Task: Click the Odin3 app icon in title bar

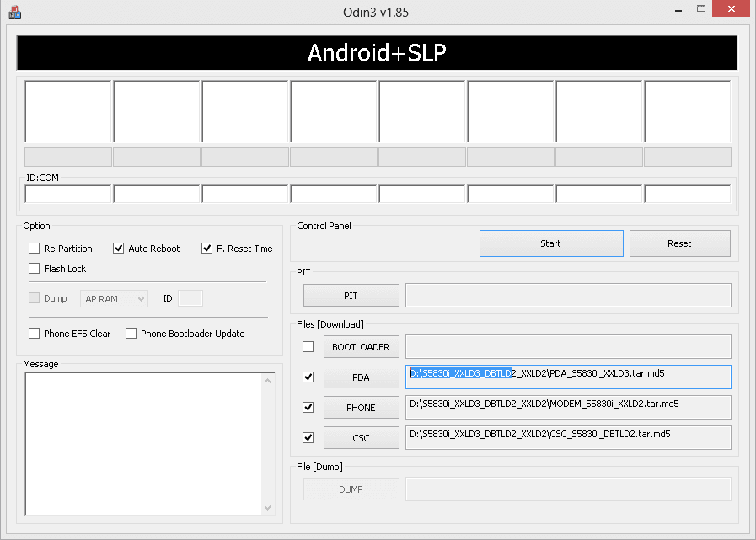Action: [x=15, y=12]
